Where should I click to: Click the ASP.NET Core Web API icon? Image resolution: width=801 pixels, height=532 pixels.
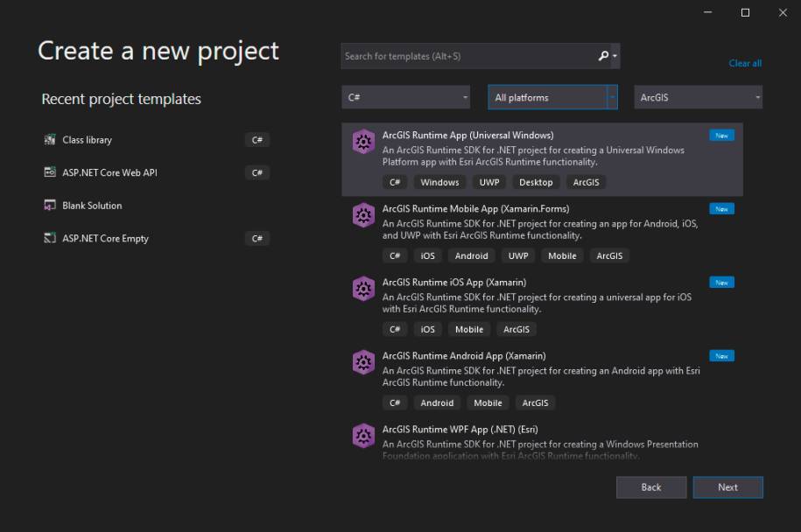click(x=50, y=172)
